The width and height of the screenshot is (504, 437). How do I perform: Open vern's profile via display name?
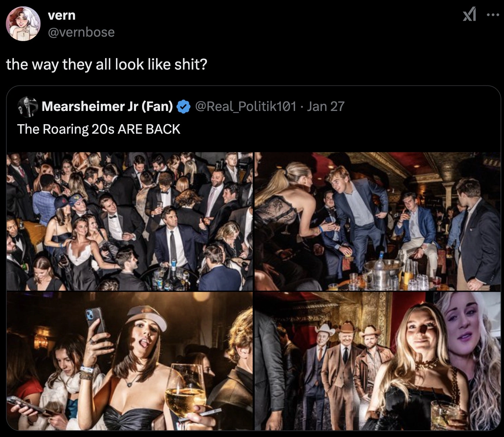62,15
